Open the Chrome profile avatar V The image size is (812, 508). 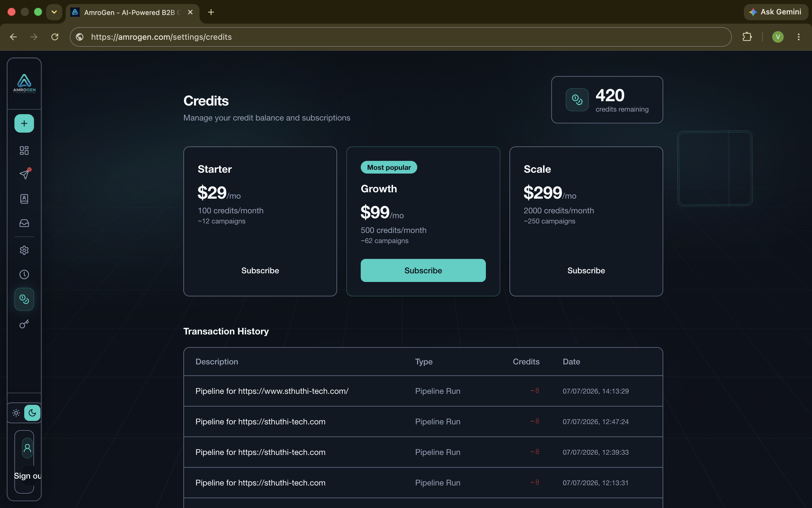coord(778,37)
